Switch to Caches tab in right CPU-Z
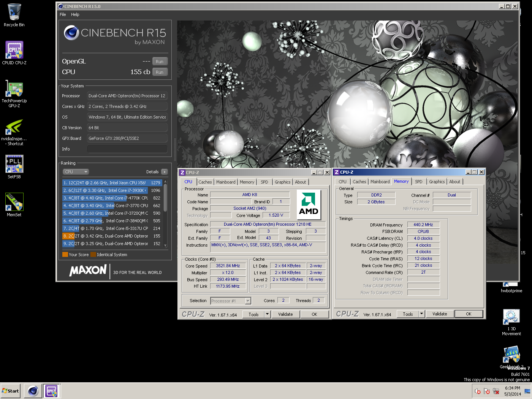The width and height of the screenshot is (532, 399). [359, 182]
